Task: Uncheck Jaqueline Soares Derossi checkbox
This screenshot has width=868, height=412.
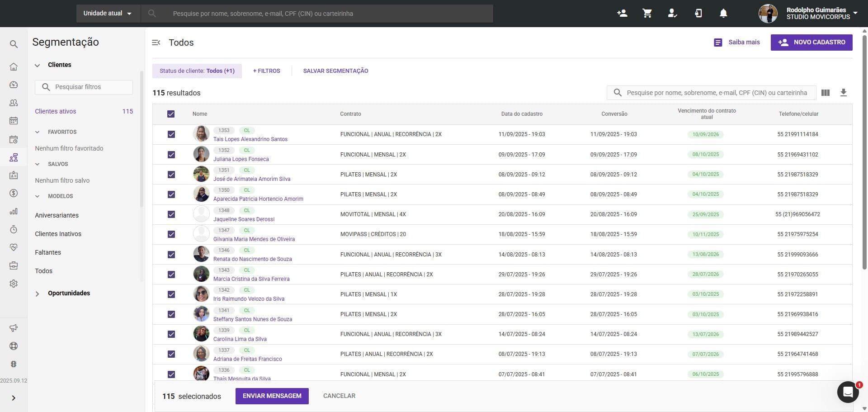Action: click(x=171, y=214)
